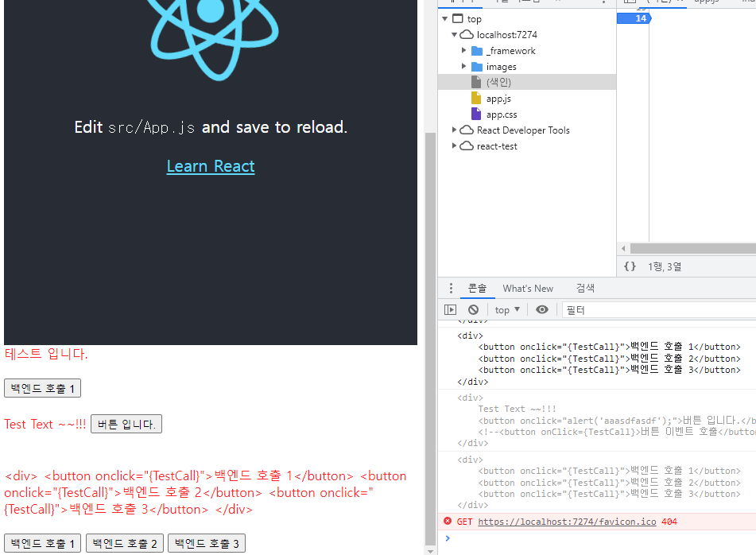This screenshot has height=555, width=756.
Task: Click the top 백엔드 호출 1 button
Action: pyautogui.click(x=42, y=388)
